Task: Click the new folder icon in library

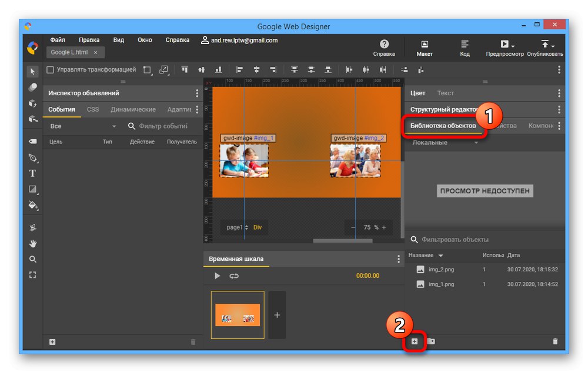Action: [431, 341]
